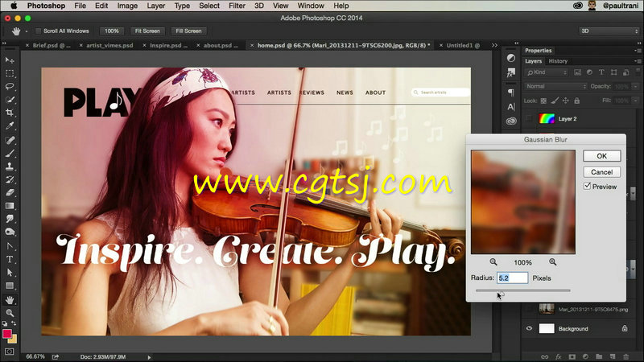This screenshot has width=644, height=362.
Task: Toggle filter for pixel layers
Action: (577, 72)
